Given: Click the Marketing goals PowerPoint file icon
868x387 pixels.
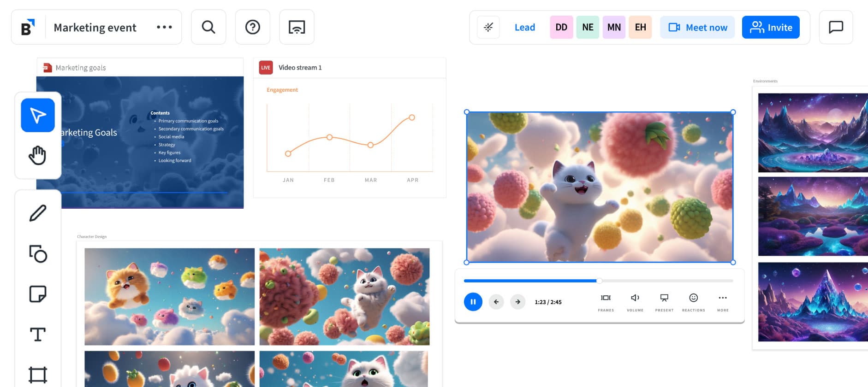Looking at the screenshot, I should (x=47, y=68).
